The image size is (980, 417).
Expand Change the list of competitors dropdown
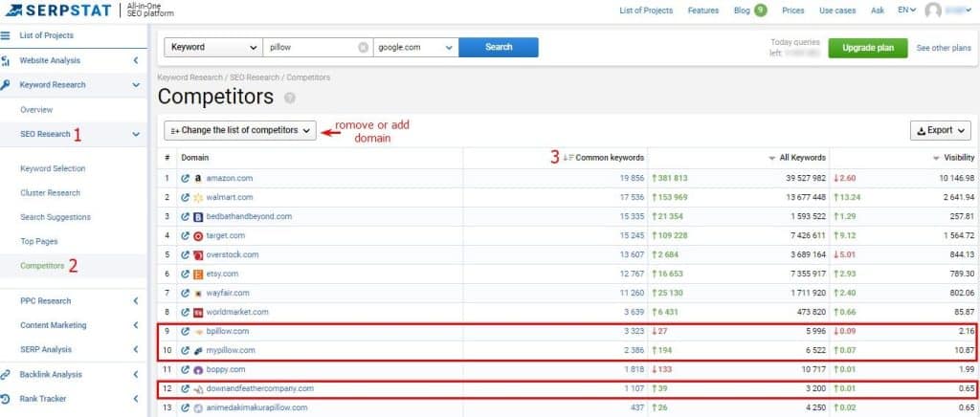click(x=240, y=130)
